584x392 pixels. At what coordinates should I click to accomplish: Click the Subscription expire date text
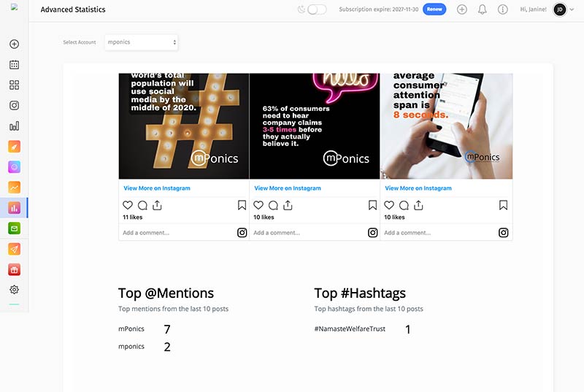click(x=378, y=9)
